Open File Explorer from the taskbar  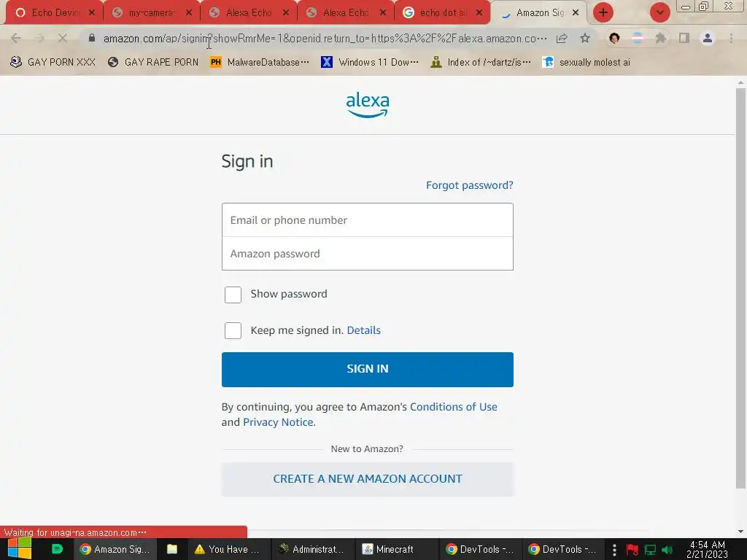coord(172,549)
